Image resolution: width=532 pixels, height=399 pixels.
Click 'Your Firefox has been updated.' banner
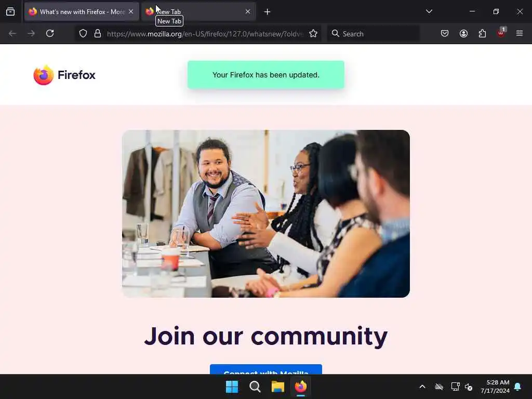pos(266,75)
